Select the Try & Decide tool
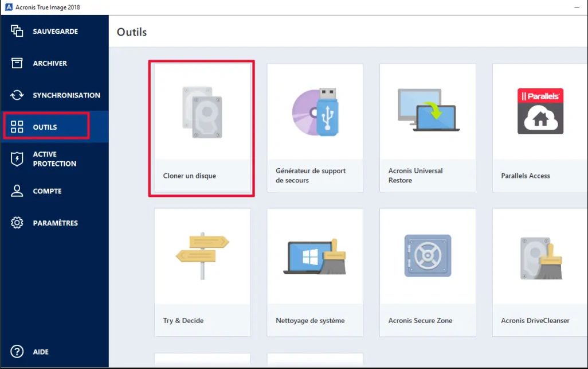The image size is (588, 369). pyautogui.click(x=202, y=272)
